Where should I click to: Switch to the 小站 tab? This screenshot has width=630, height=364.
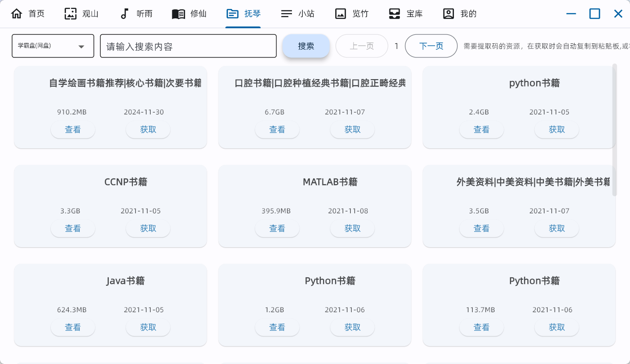coord(298,14)
